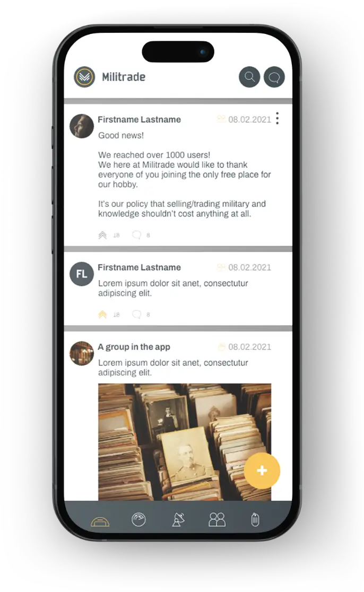364x592 pixels.
Task: Open the dog tag profile tab
Action: 255,519
